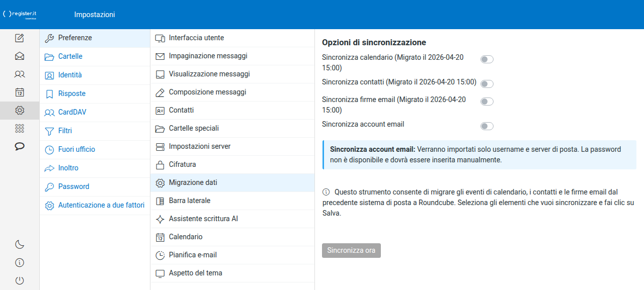Click the Impostazioni header title
Viewport: 644px width, 290px height.
pyautogui.click(x=95, y=15)
